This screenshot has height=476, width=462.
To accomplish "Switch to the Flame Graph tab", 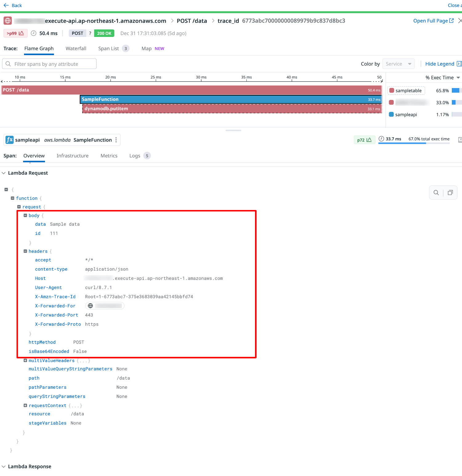I will (x=39, y=49).
